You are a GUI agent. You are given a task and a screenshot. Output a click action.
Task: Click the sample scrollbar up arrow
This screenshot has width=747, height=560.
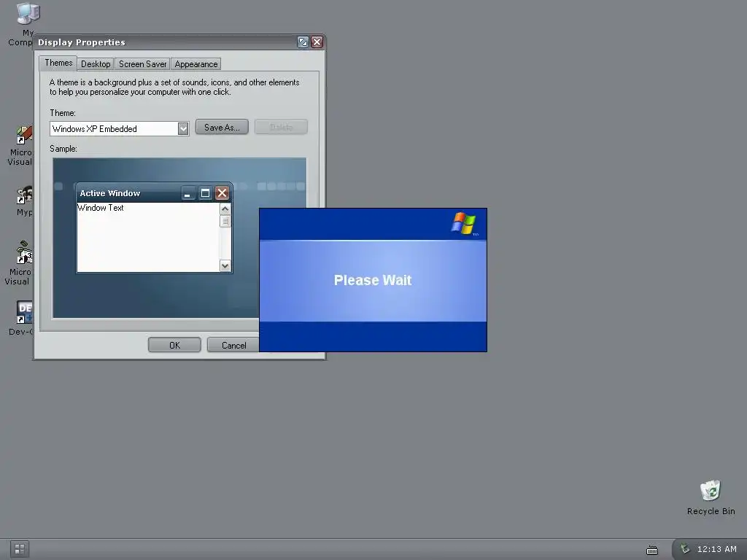click(x=225, y=209)
